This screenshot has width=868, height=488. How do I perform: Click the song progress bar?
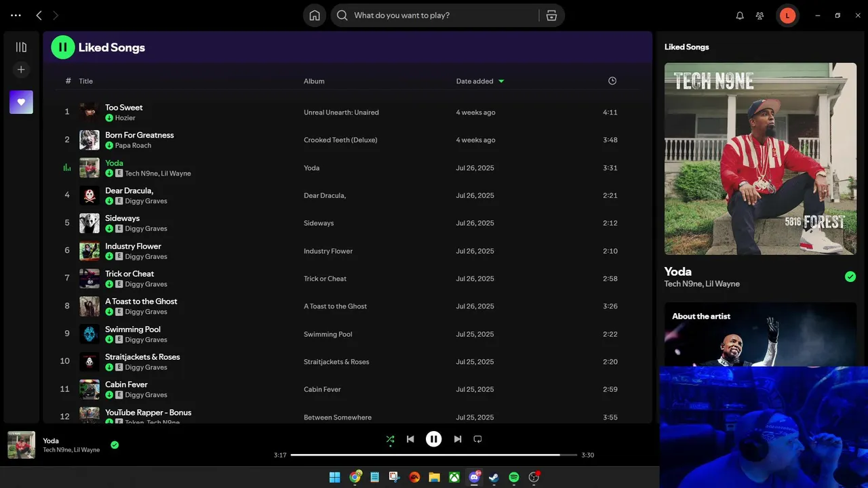point(434,455)
